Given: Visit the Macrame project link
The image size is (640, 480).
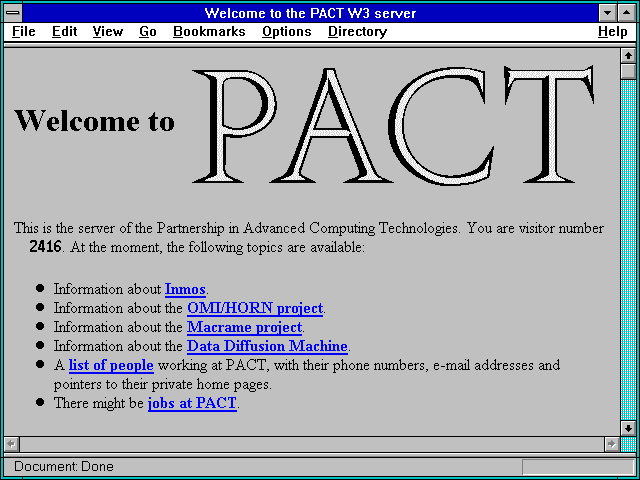Looking at the screenshot, I should click(244, 327).
